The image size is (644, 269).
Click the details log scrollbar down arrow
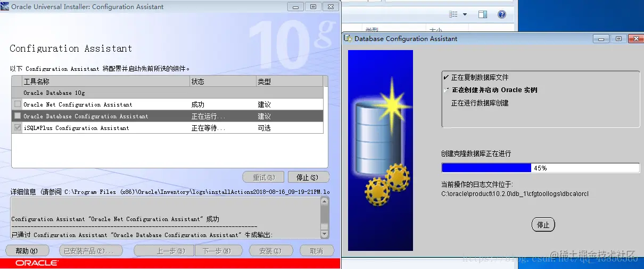point(325,234)
